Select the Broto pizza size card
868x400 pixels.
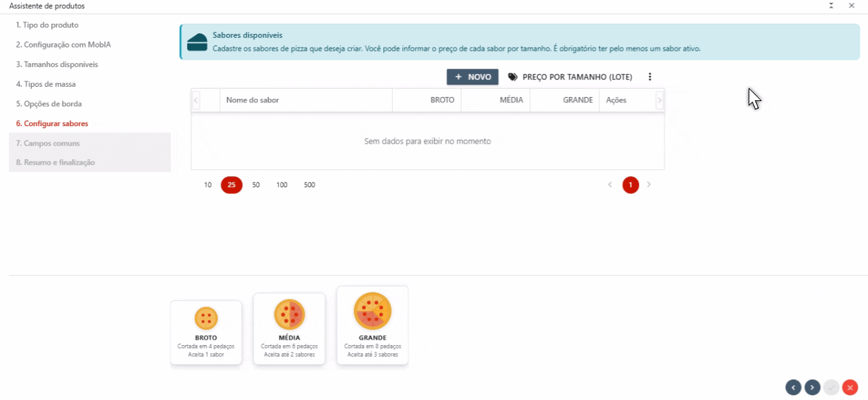click(x=206, y=332)
